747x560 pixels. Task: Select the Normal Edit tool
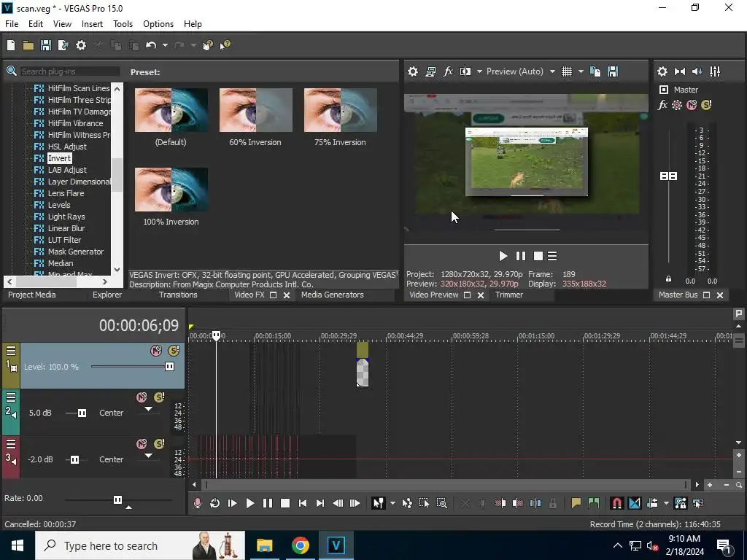[379, 503]
